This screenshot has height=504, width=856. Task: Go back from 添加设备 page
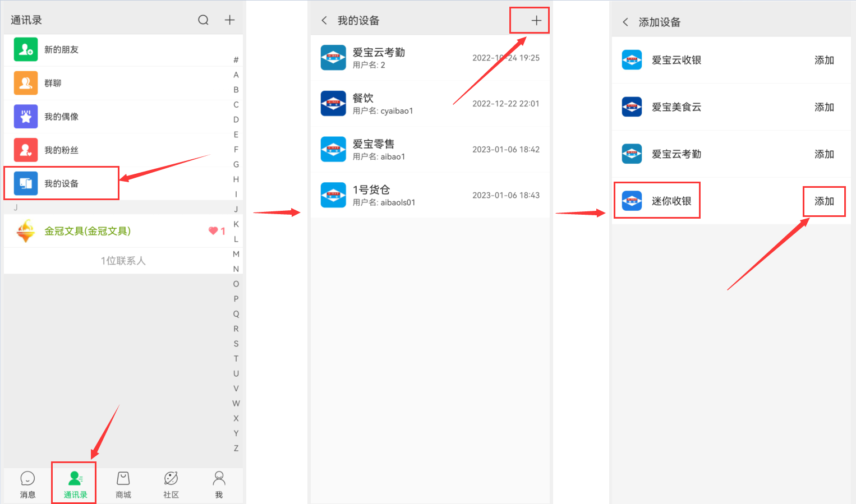click(x=625, y=22)
